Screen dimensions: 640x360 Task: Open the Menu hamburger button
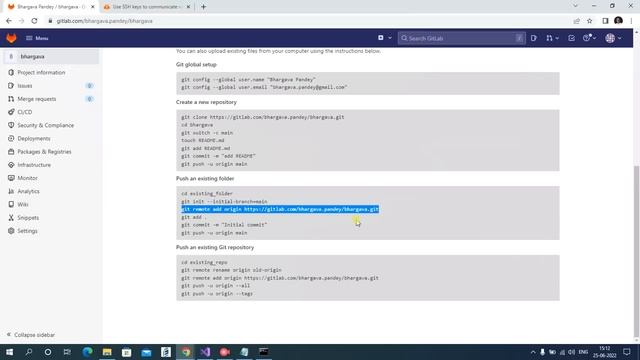point(37,38)
